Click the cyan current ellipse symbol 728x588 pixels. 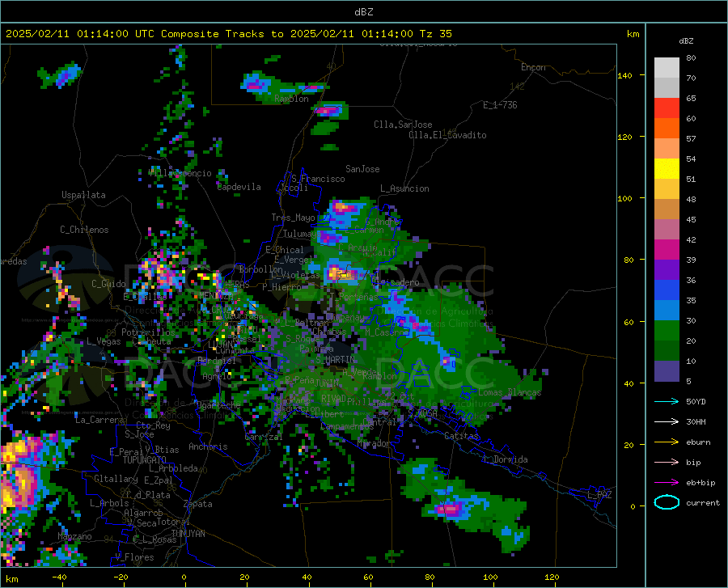667,502
